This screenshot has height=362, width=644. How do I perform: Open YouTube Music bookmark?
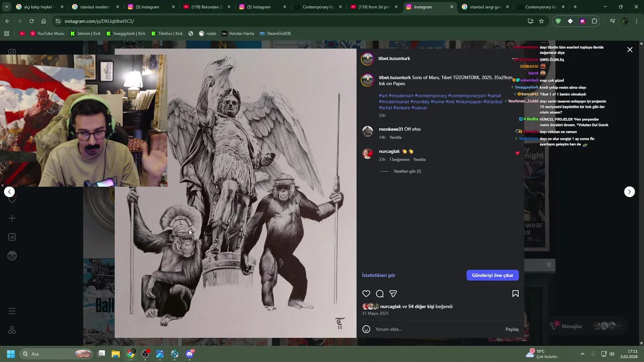coord(47,33)
